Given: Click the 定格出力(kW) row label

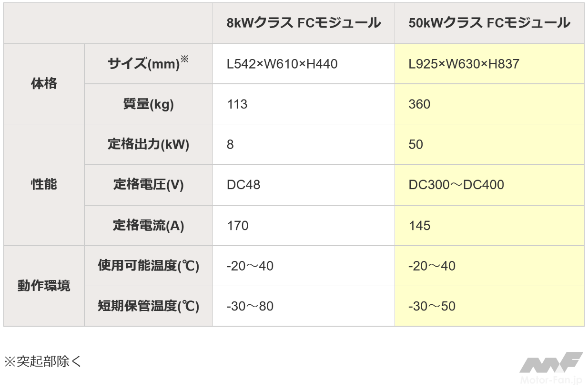Looking at the screenshot, I should coord(148,144).
